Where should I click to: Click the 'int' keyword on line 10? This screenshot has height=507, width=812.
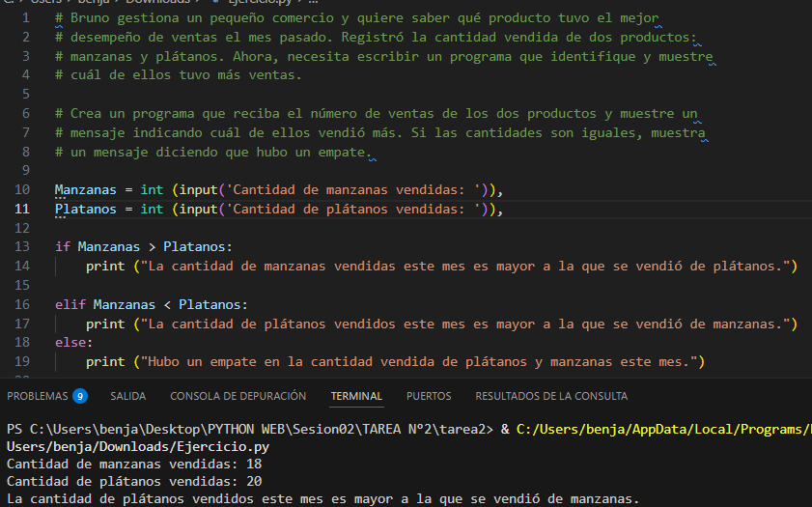[x=152, y=190]
